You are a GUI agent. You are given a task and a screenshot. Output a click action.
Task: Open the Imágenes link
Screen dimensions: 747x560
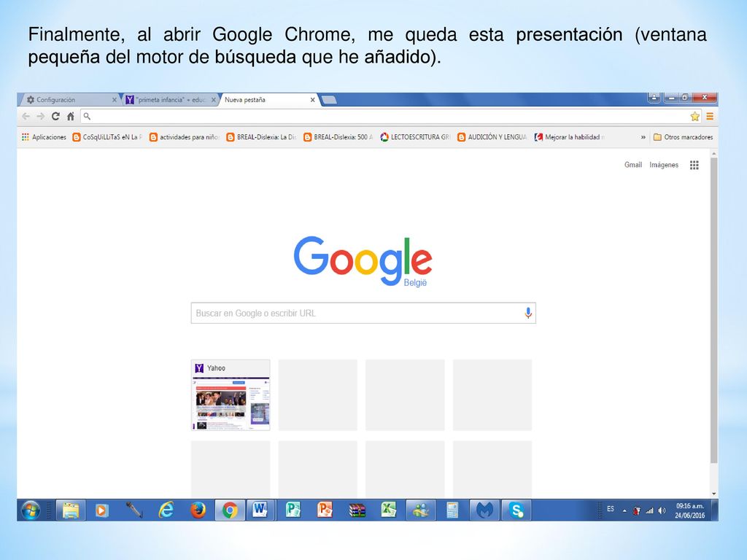pyautogui.click(x=664, y=165)
